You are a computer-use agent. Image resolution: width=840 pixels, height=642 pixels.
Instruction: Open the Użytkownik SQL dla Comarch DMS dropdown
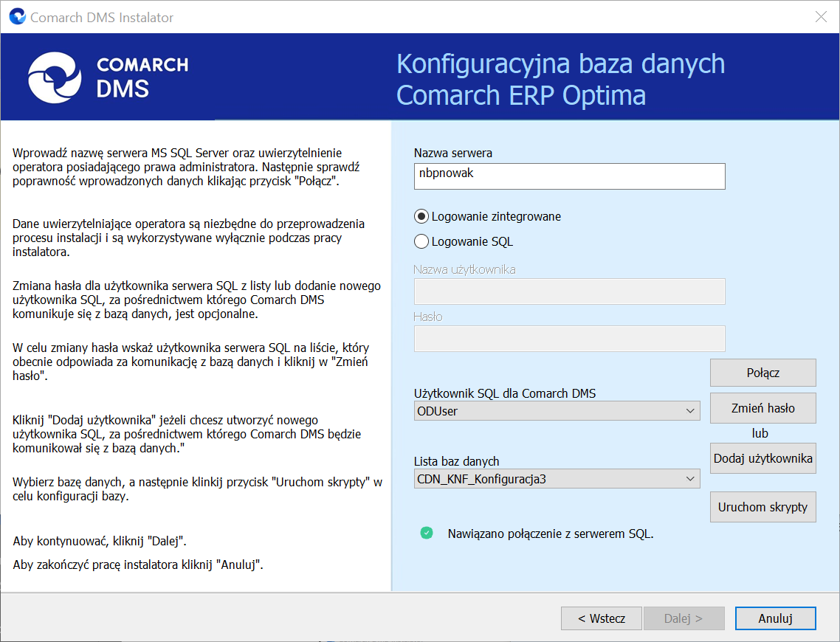coord(557,411)
